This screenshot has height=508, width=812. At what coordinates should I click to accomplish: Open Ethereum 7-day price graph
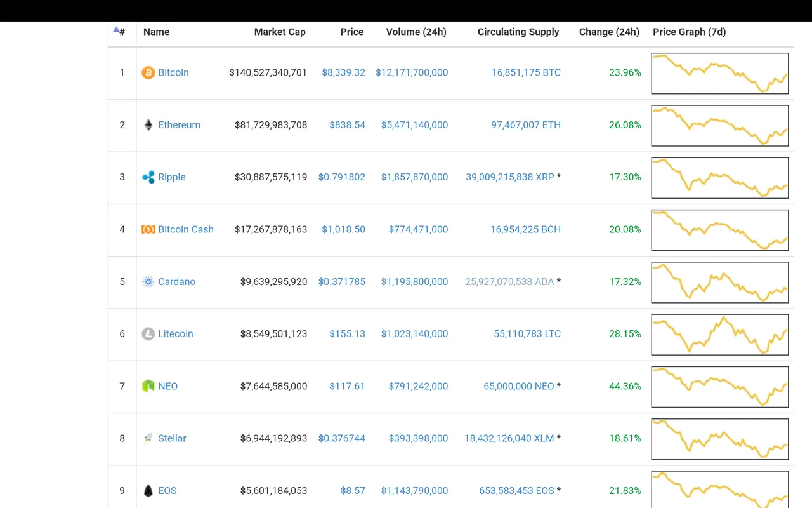tap(720, 126)
